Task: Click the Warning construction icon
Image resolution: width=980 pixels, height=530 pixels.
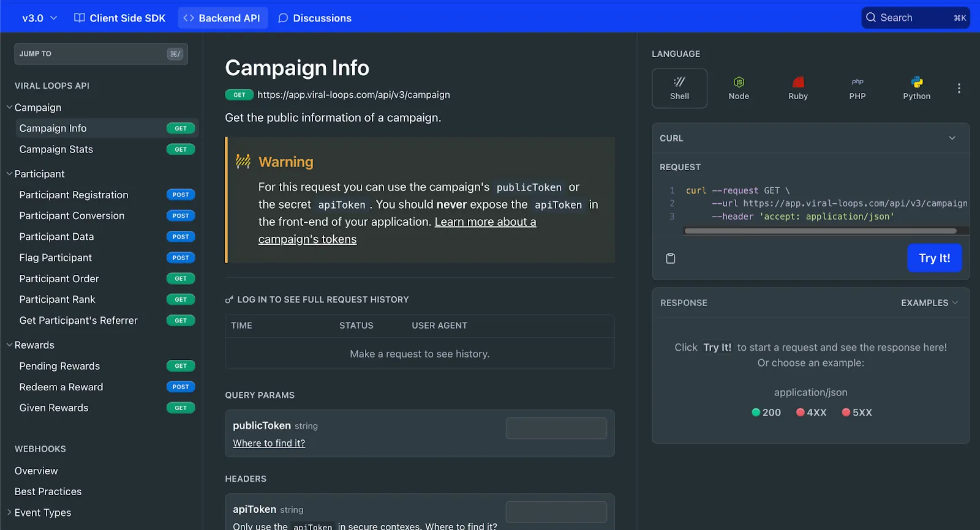Action: point(243,162)
